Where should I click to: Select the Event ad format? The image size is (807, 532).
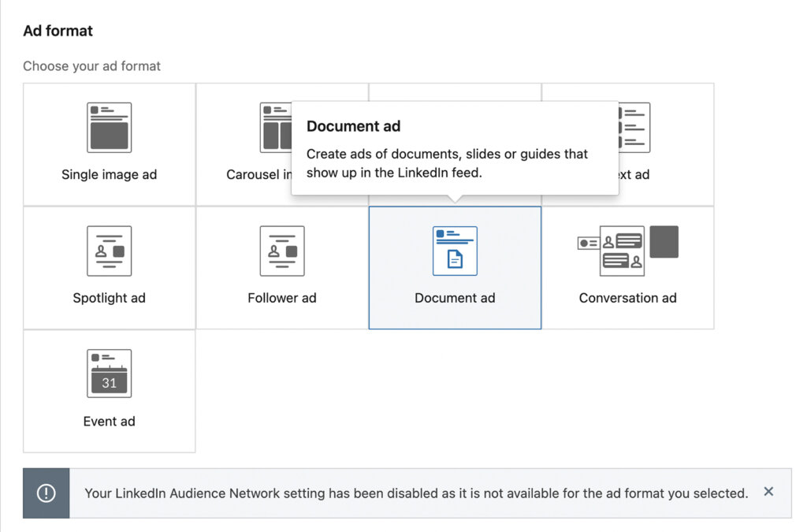click(109, 392)
